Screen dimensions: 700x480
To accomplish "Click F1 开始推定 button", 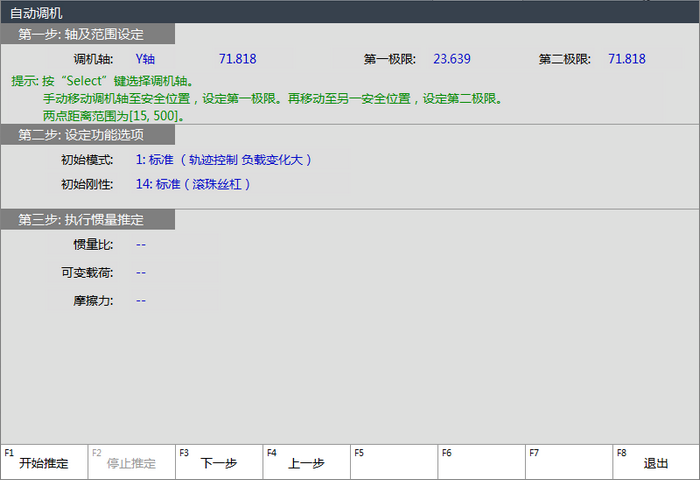I will 44,462.
